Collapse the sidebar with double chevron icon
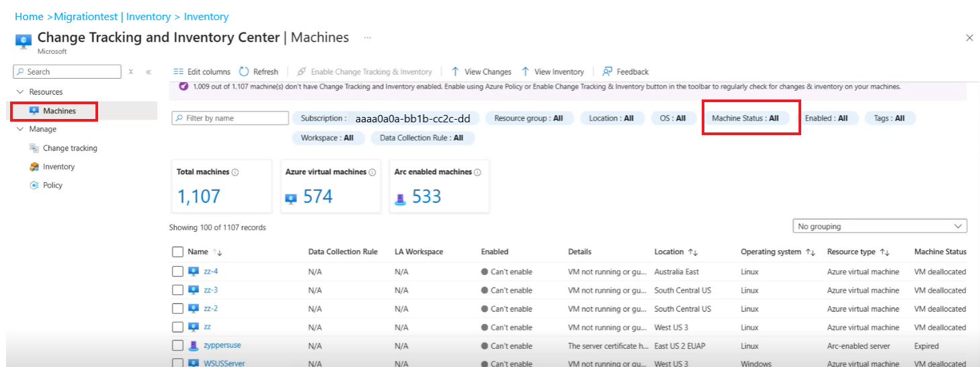 coord(149,72)
